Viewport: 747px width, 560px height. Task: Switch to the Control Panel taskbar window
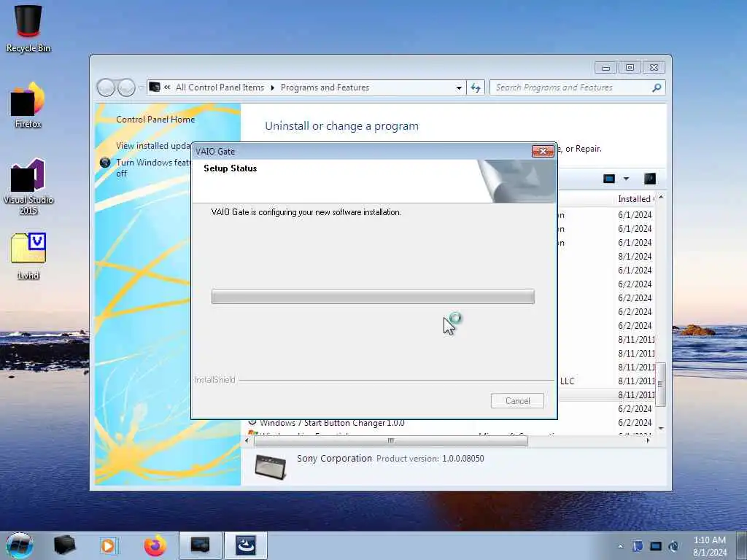click(200, 545)
